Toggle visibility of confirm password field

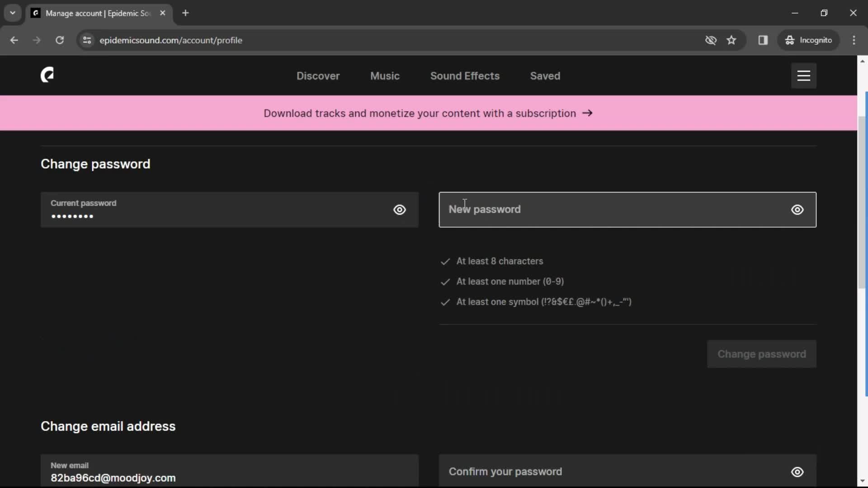tap(797, 471)
